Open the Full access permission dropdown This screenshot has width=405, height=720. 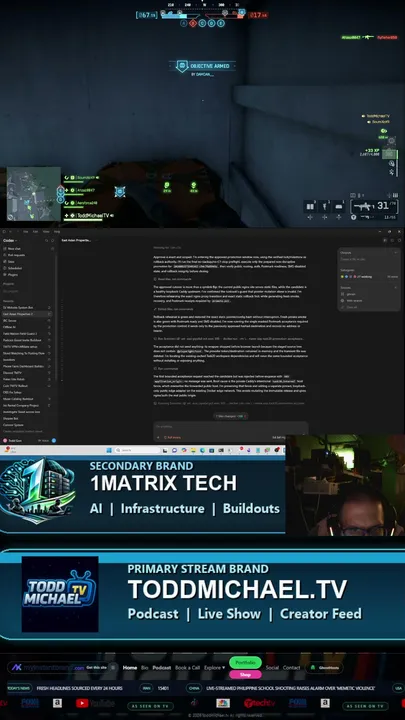click(173, 438)
